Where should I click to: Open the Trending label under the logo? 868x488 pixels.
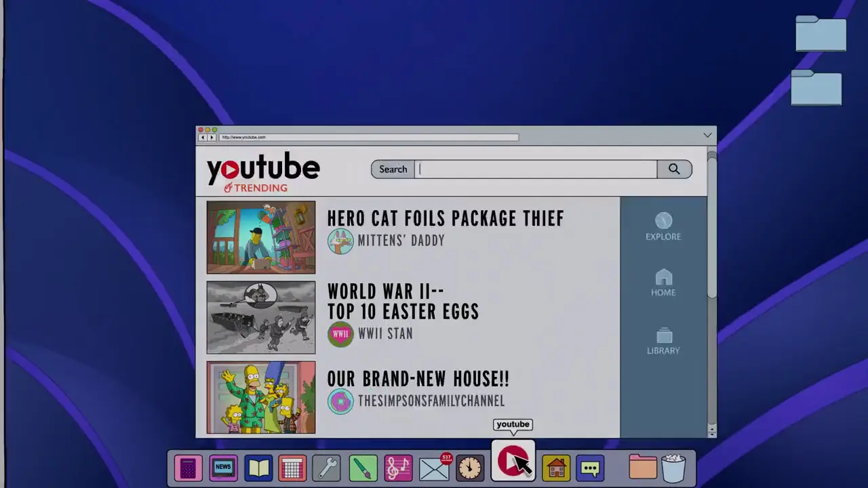(x=256, y=188)
